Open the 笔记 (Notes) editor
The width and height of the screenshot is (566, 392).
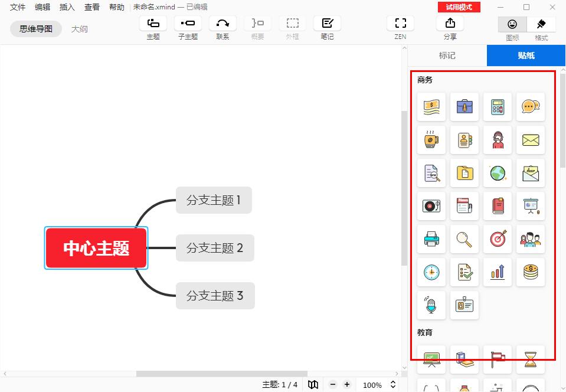click(x=327, y=26)
